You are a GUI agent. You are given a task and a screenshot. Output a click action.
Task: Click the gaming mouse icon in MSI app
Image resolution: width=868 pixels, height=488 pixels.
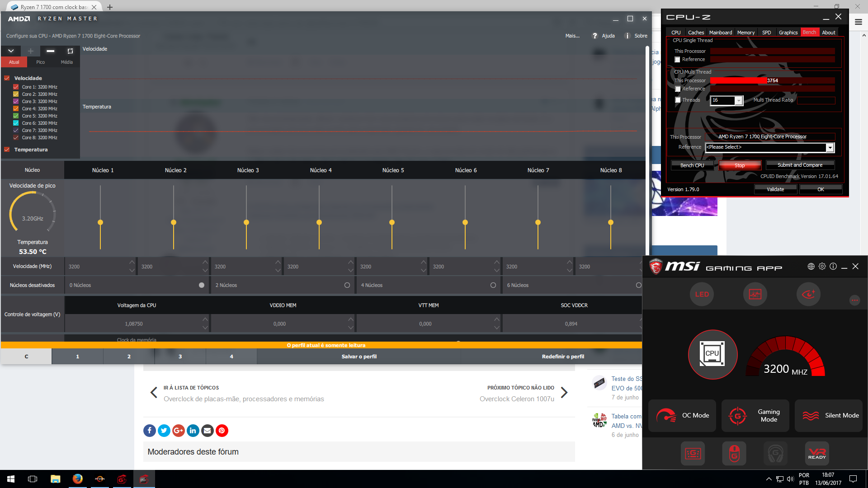(x=734, y=453)
